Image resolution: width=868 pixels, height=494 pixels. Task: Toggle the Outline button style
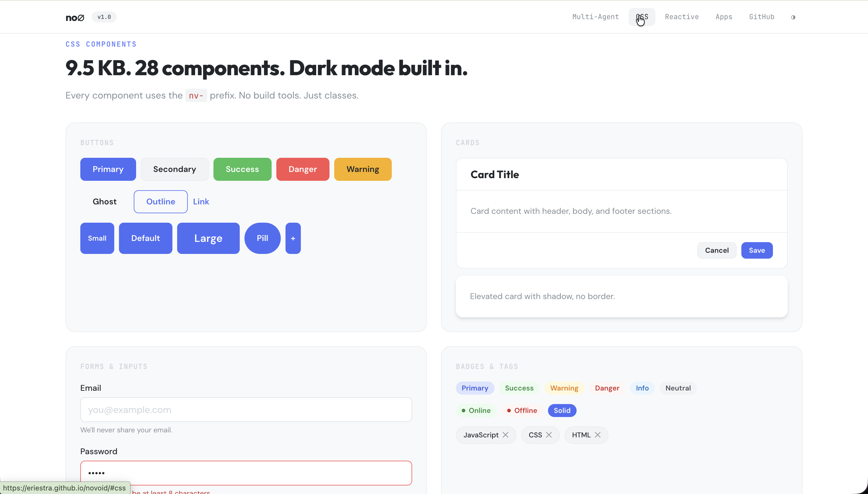[161, 201]
